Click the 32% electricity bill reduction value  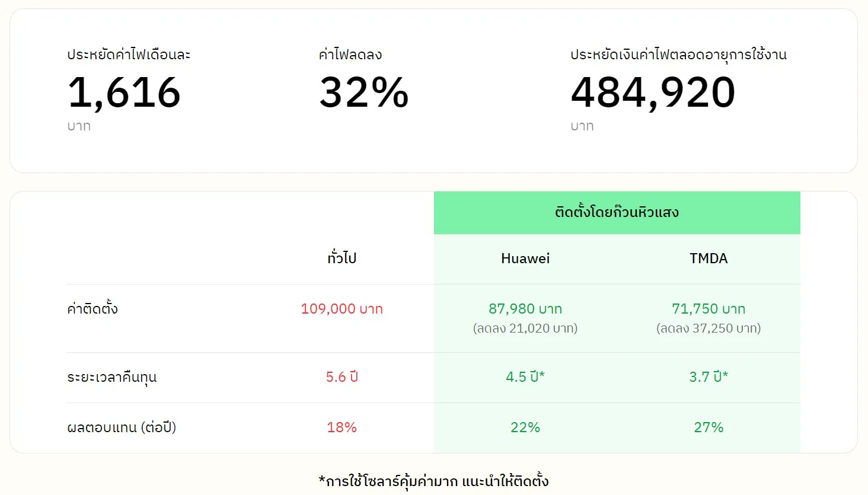363,93
